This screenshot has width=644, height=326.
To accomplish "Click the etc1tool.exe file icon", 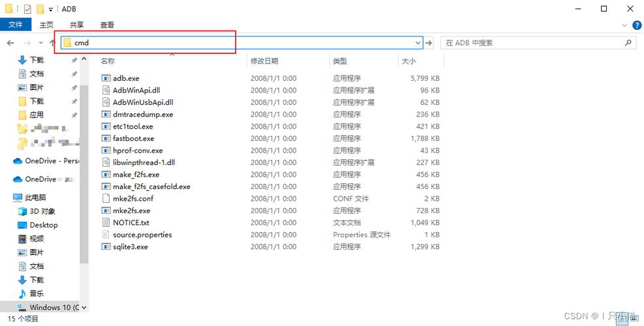I will click(106, 126).
